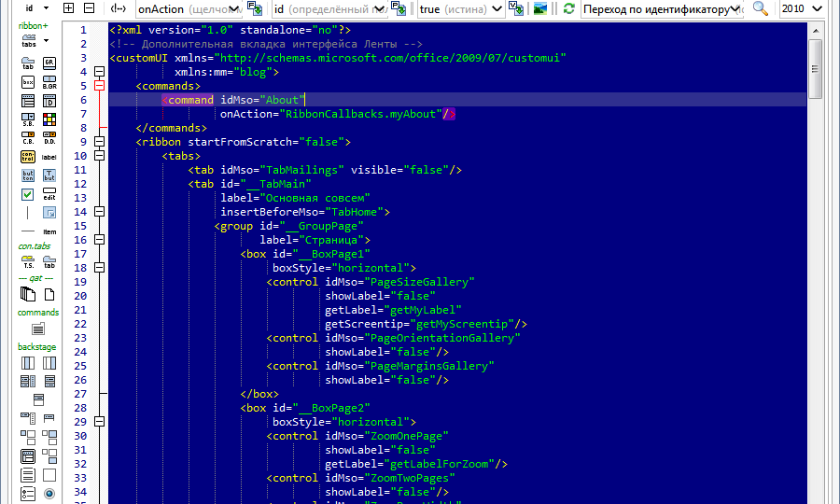Click the green refresh icon in the toolbar
This screenshot has height=504, width=840.
click(x=569, y=8)
